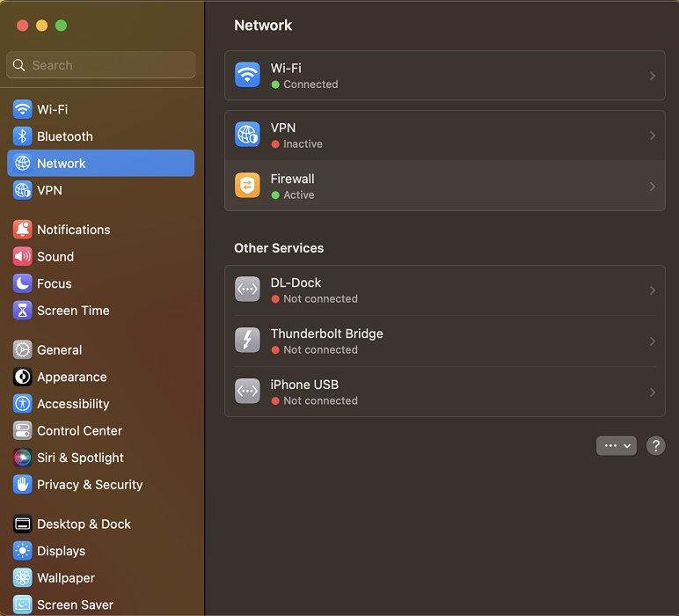Select Focus label in the sidebar
This screenshot has height=616, width=679.
tap(55, 283)
